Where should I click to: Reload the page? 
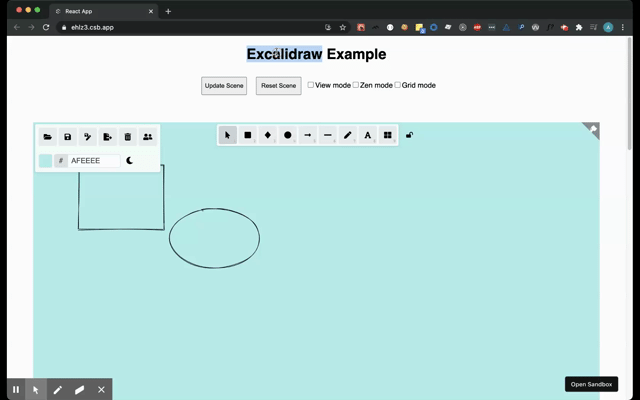click(46, 27)
